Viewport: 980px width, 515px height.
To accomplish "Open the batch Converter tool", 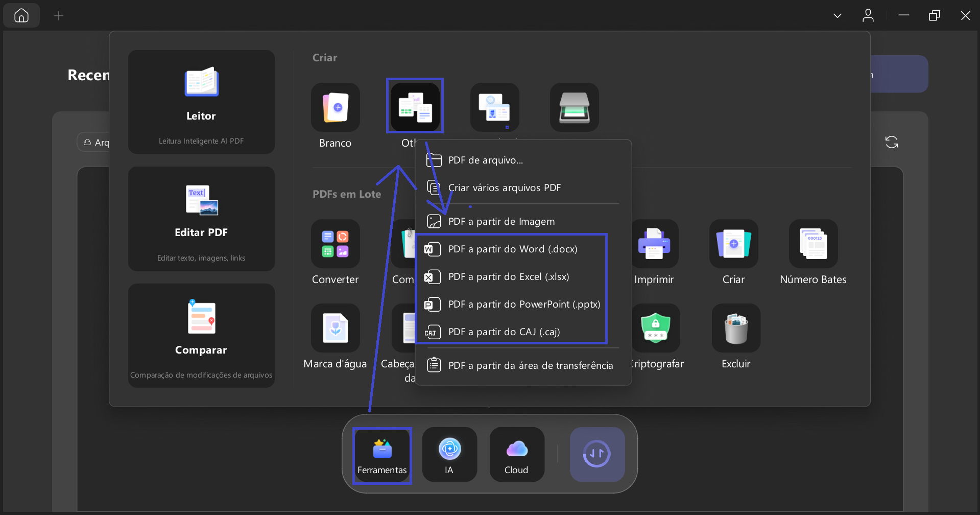I will (x=336, y=244).
